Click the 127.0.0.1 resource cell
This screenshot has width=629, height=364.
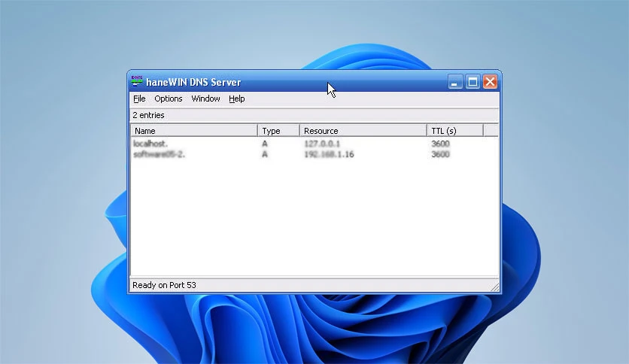point(322,144)
